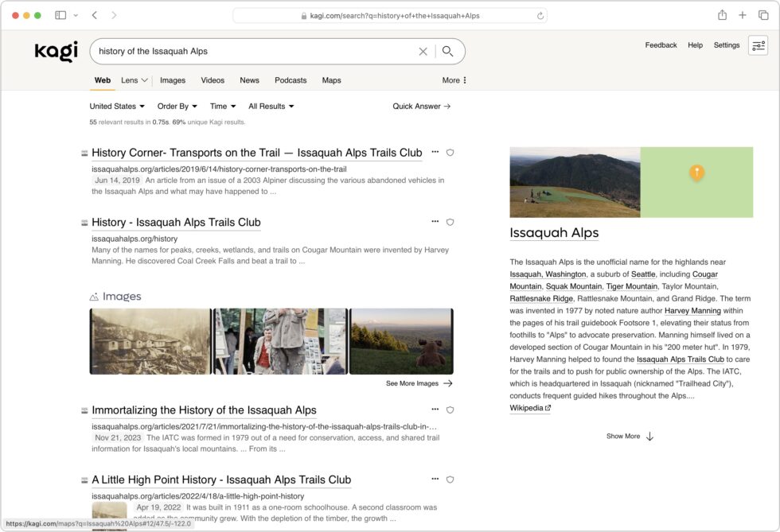This screenshot has width=780, height=532.
Task: Show Safari tab overview icon
Action: click(763, 15)
